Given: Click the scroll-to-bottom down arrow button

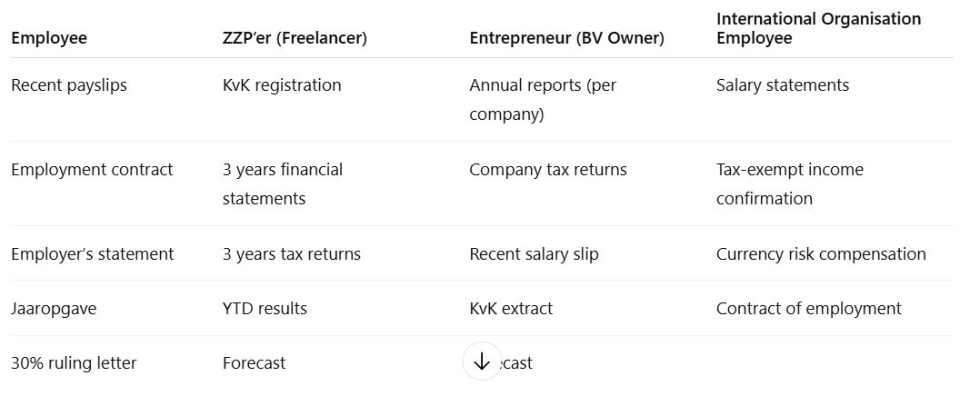Looking at the screenshot, I should pos(482,361).
